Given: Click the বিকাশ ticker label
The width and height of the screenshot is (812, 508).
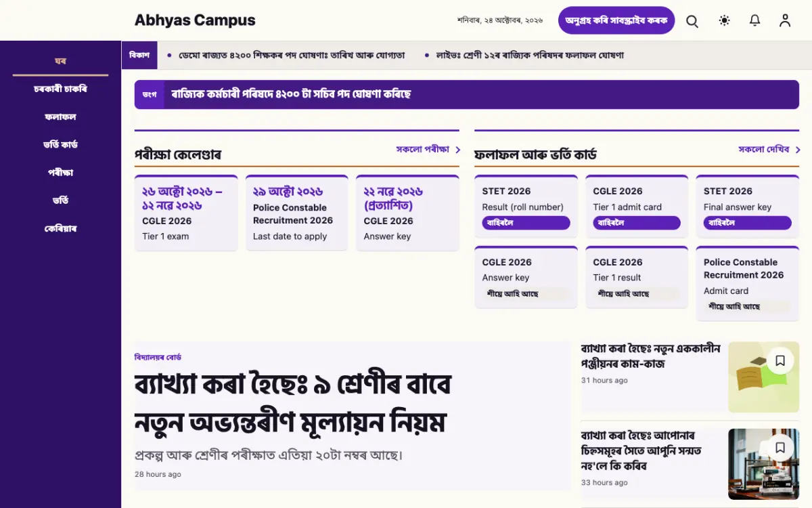Looking at the screenshot, I should tap(139, 55).
